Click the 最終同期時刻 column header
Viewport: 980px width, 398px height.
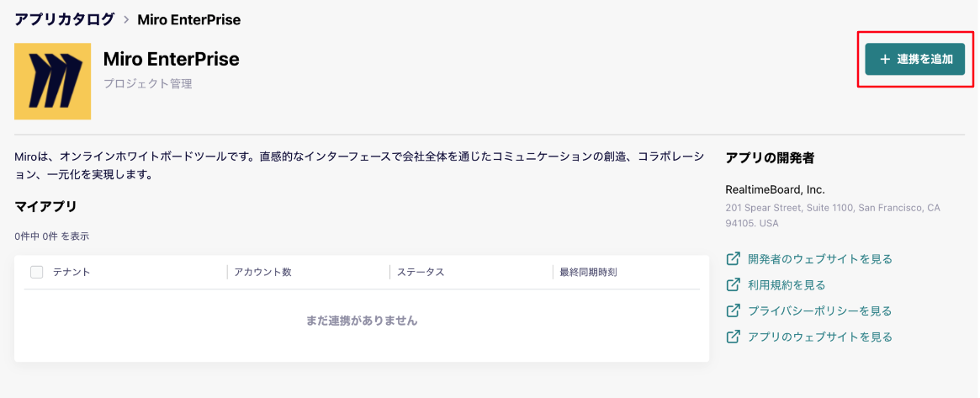pyautogui.click(x=588, y=272)
